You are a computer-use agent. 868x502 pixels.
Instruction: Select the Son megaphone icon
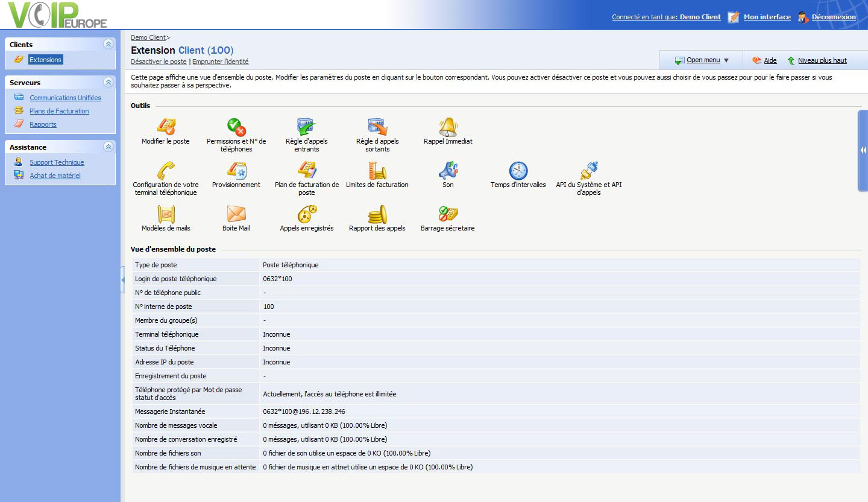pos(448,171)
